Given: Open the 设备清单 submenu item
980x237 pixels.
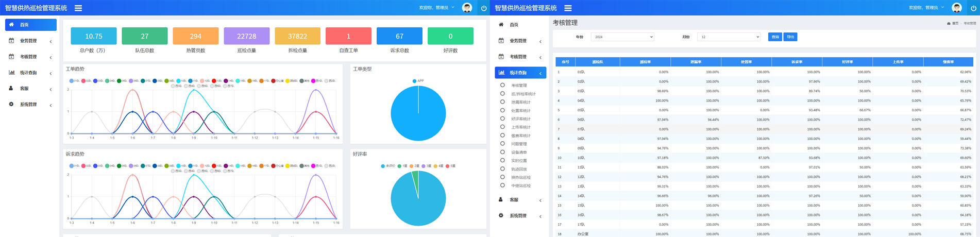Looking at the screenshot, I should click(x=519, y=153).
